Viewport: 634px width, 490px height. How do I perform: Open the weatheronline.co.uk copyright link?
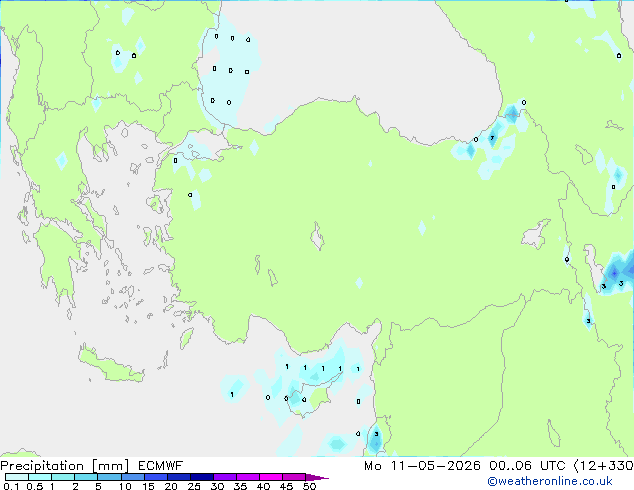coord(550,481)
